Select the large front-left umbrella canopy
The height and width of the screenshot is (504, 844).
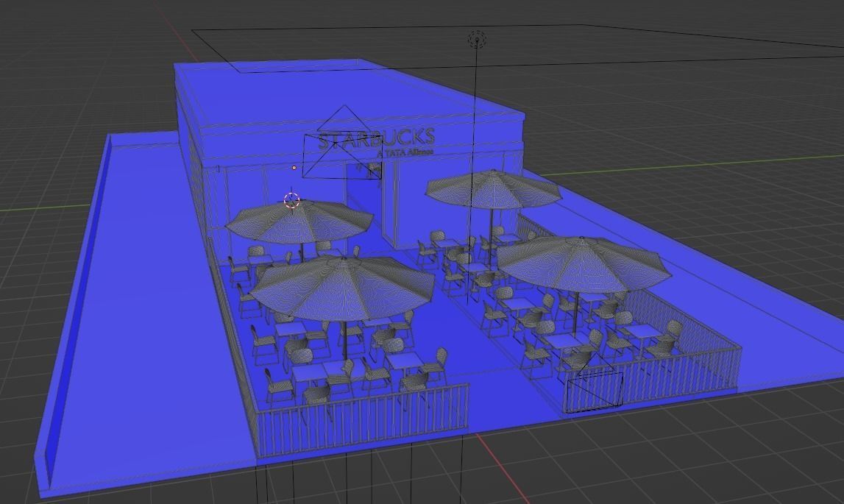tap(342, 288)
